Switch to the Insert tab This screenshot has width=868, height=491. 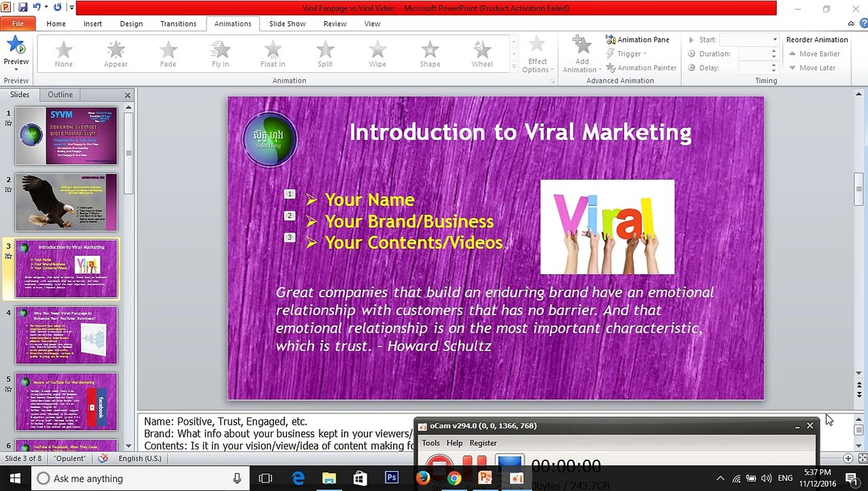pos(93,23)
